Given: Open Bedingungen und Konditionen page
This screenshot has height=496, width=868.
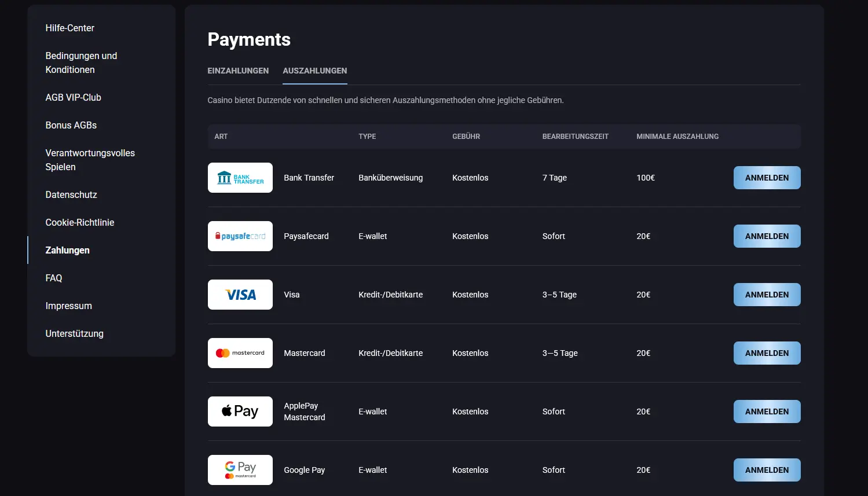Looking at the screenshot, I should (81, 63).
